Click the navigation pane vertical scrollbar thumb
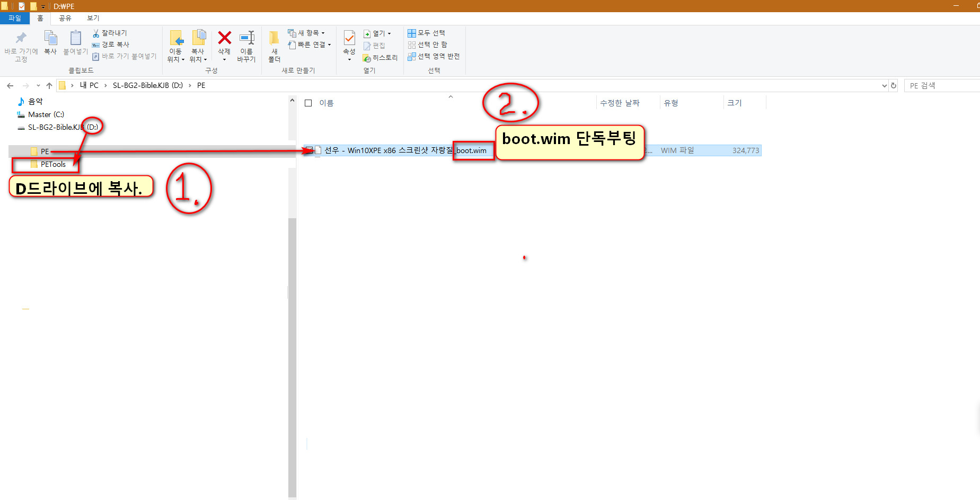 pyautogui.click(x=292, y=358)
